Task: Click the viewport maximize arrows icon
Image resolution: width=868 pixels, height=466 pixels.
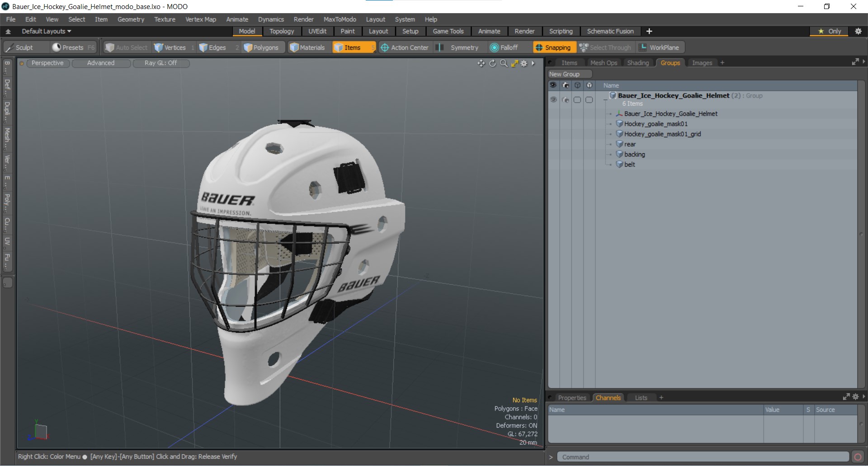Action: (x=514, y=63)
